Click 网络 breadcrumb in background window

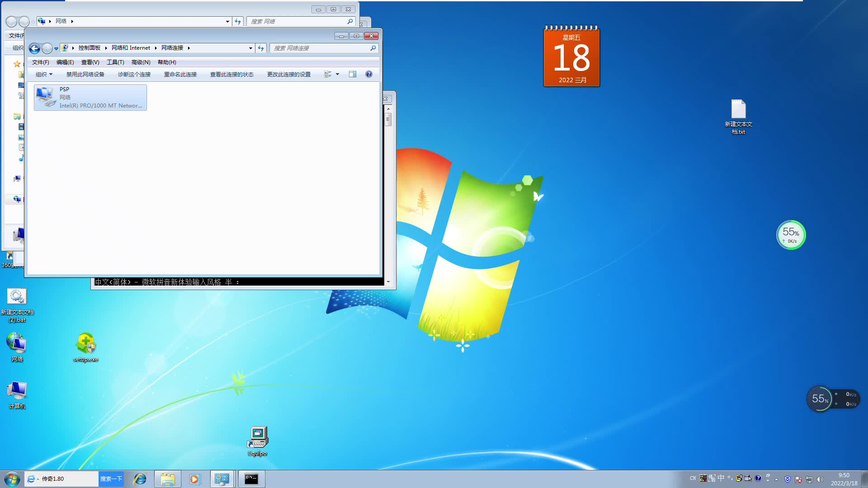point(61,21)
